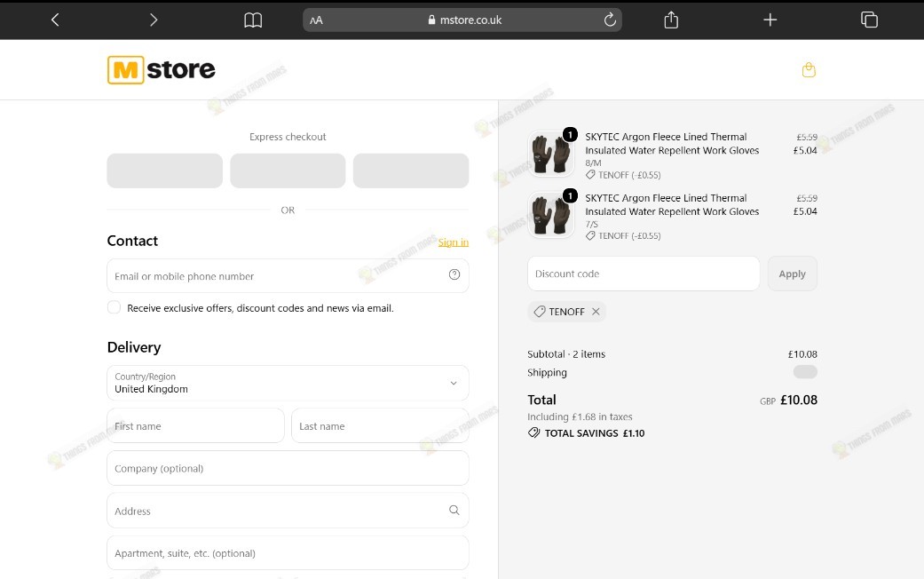Image resolution: width=924 pixels, height=579 pixels.
Task: Click the search icon in the Address field
Action: pos(454,510)
